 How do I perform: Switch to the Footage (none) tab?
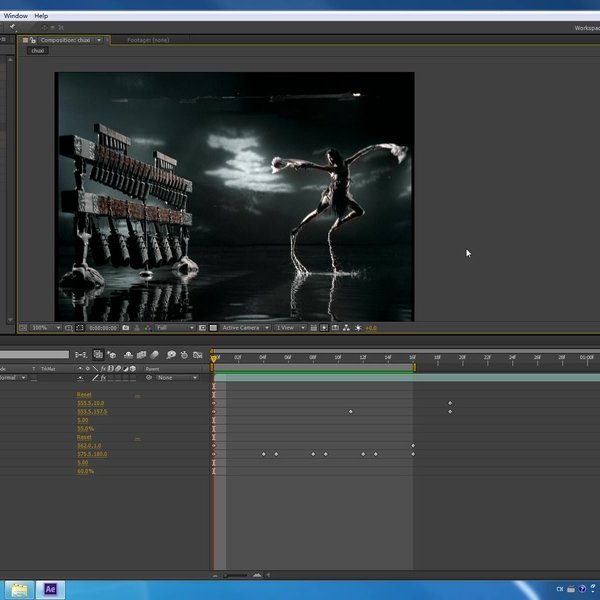tap(148, 40)
